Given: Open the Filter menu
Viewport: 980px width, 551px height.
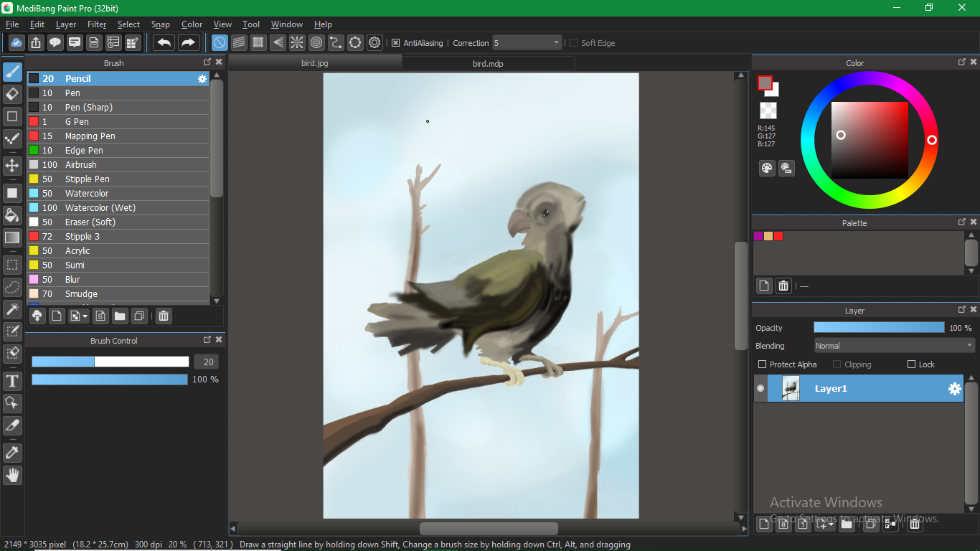Looking at the screenshot, I should [97, 24].
